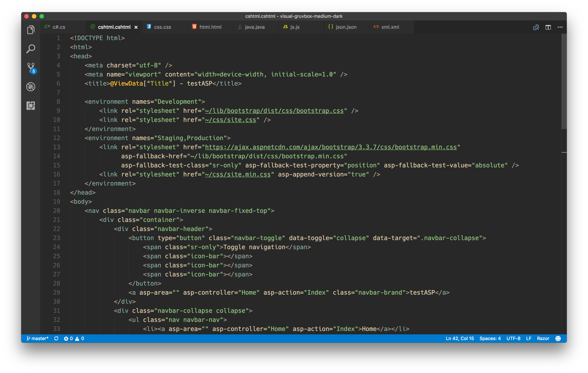Split the editor with layout icon

[548, 27]
